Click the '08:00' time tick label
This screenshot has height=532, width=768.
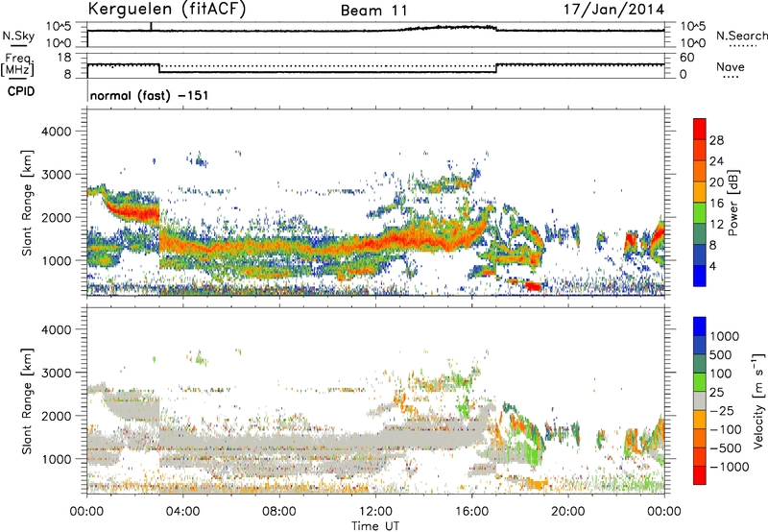278,512
